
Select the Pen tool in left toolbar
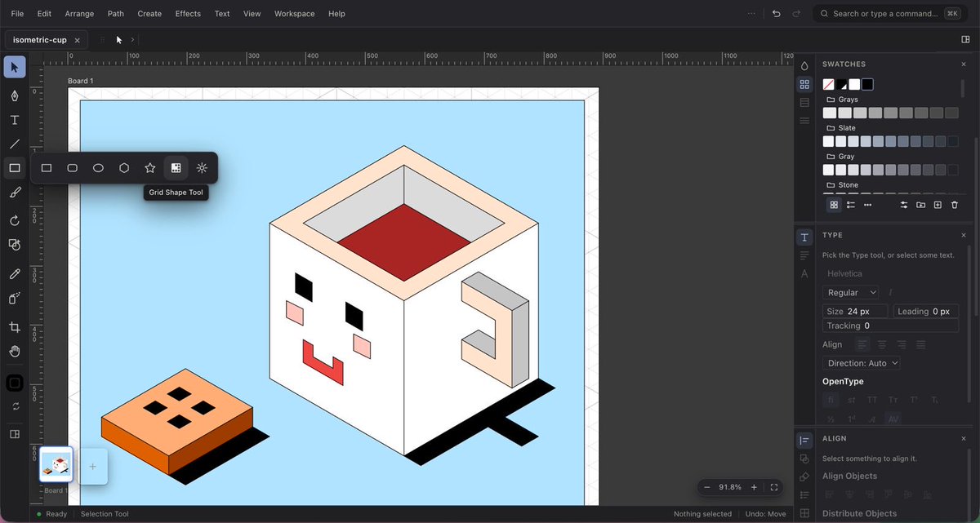point(15,95)
